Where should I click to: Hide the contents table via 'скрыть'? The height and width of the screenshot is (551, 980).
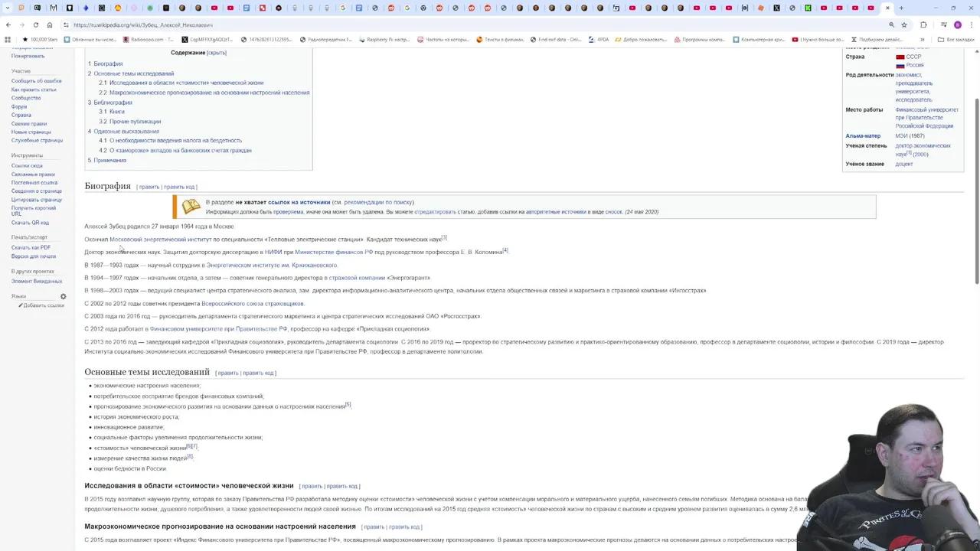[217, 53]
